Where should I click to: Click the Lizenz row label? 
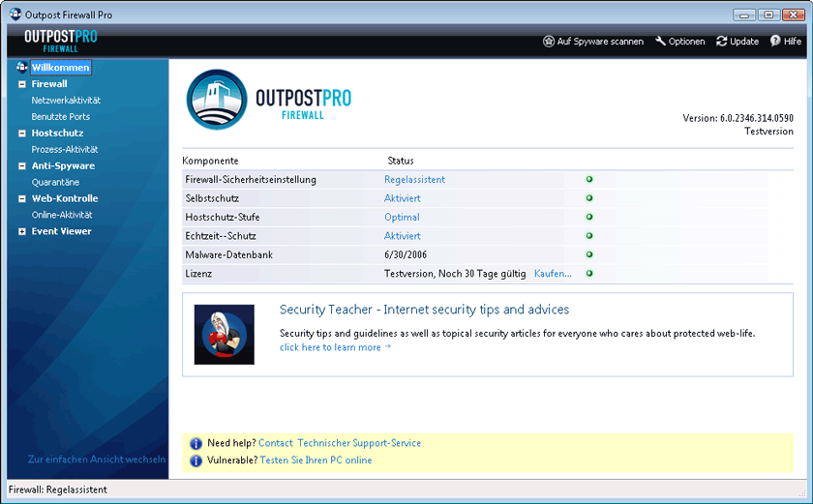click(x=198, y=274)
